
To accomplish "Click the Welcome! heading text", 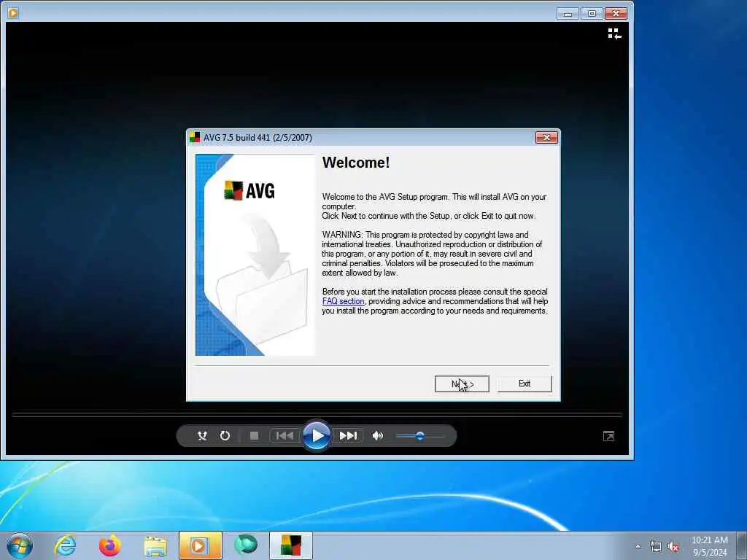I will 356,163.
